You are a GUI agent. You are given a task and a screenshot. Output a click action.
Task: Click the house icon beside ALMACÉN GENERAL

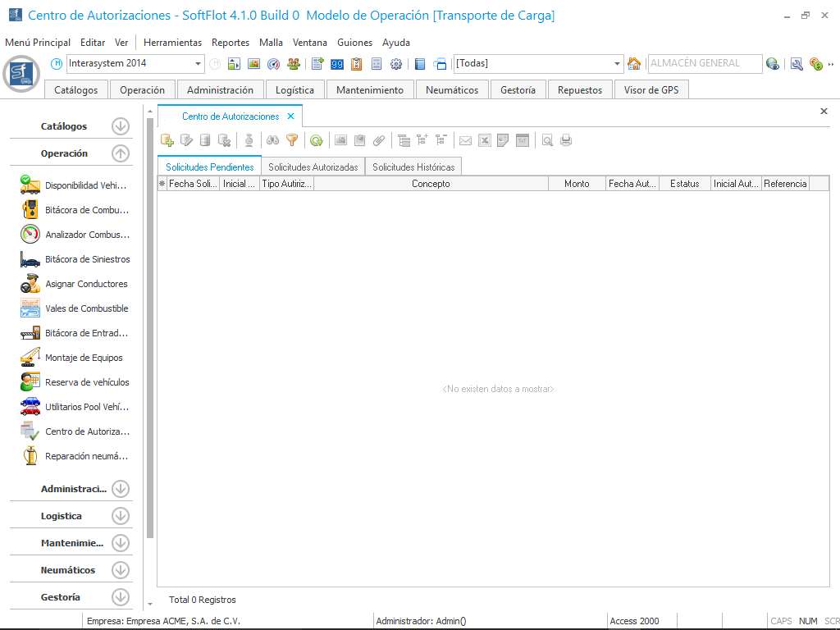tap(634, 64)
